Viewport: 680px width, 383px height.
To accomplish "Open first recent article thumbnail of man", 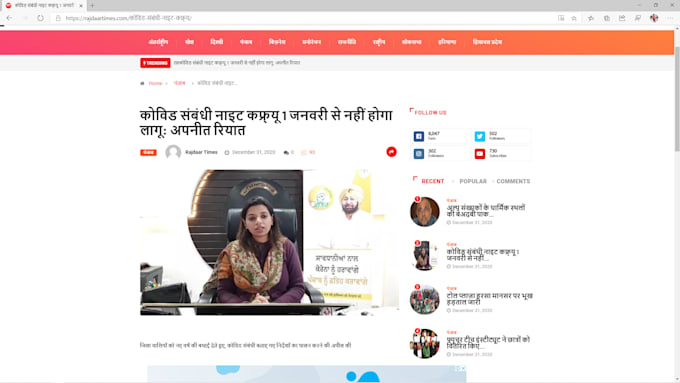I will [x=425, y=211].
